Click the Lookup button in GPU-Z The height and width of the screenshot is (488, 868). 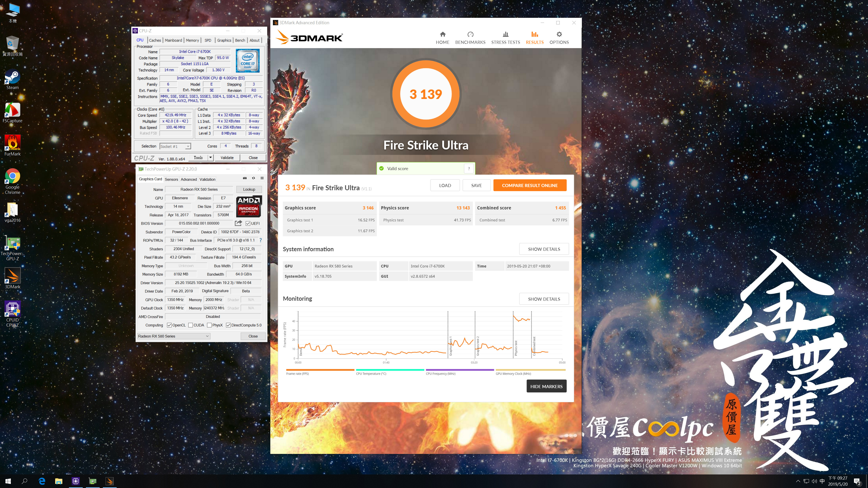[249, 189]
